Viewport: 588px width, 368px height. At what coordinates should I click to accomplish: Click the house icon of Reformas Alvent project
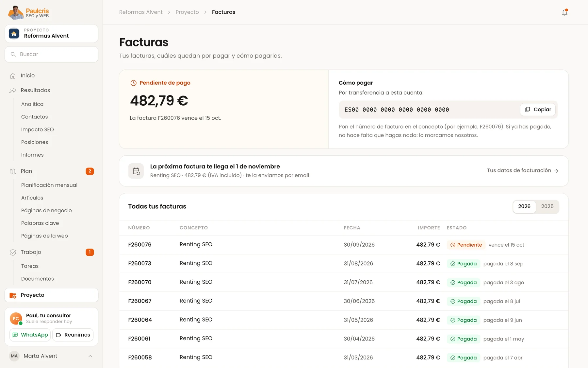click(x=14, y=33)
